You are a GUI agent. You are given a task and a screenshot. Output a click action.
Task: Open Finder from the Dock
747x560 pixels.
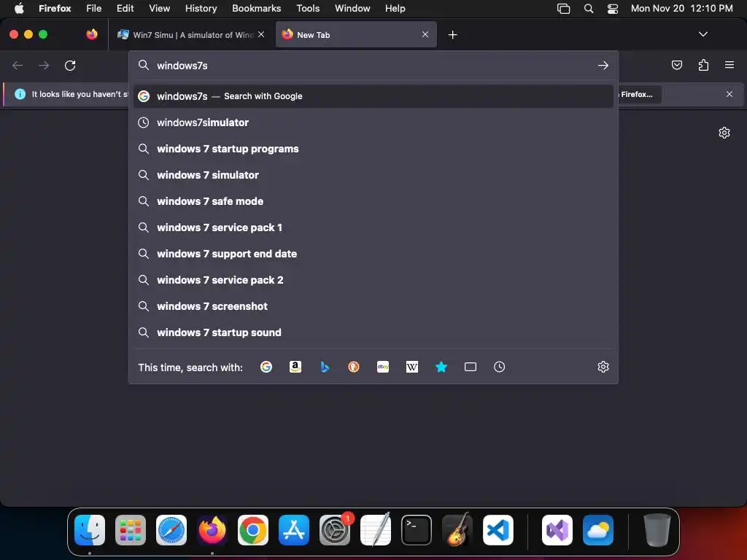[90, 530]
